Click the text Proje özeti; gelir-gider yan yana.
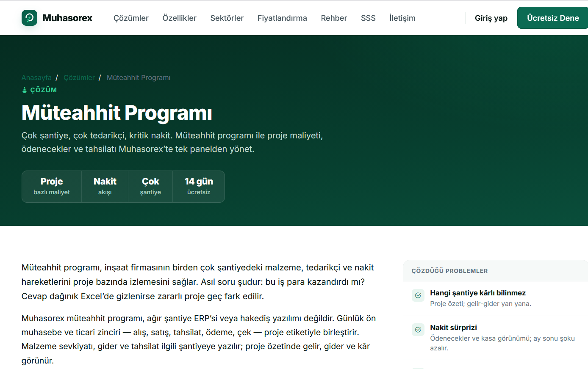The height and width of the screenshot is (369, 588). point(480,303)
